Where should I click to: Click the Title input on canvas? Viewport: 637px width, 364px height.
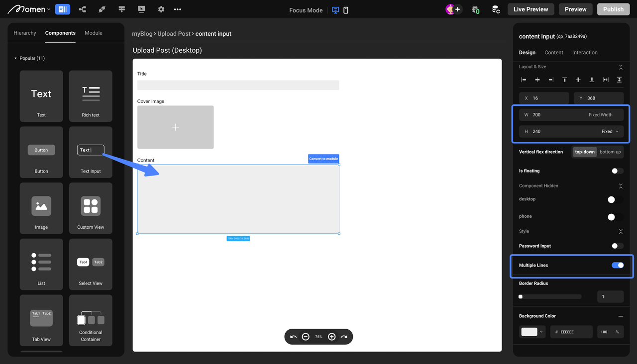point(238,85)
